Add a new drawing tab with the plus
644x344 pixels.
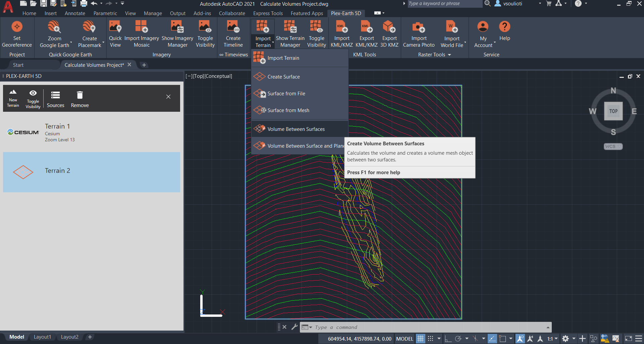[144, 65]
